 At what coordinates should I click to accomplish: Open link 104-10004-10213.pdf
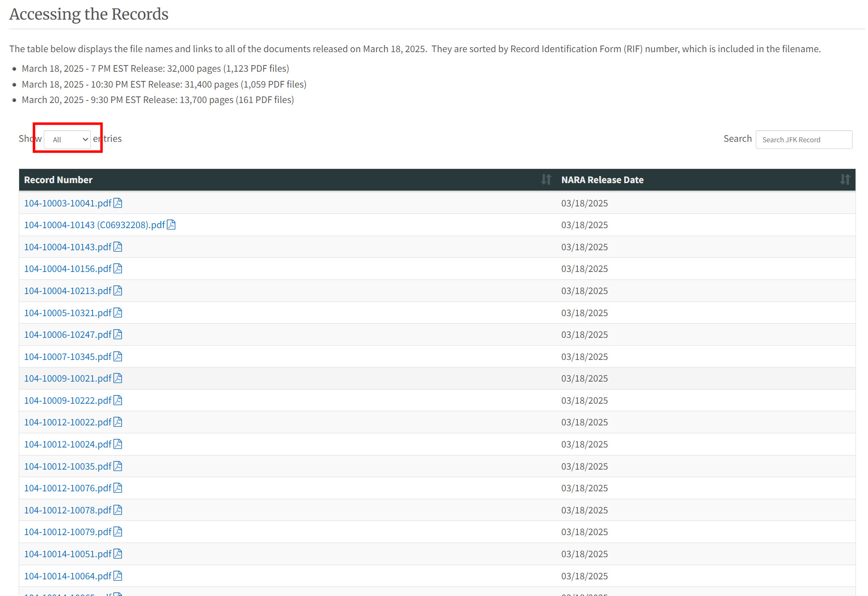[x=68, y=291]
